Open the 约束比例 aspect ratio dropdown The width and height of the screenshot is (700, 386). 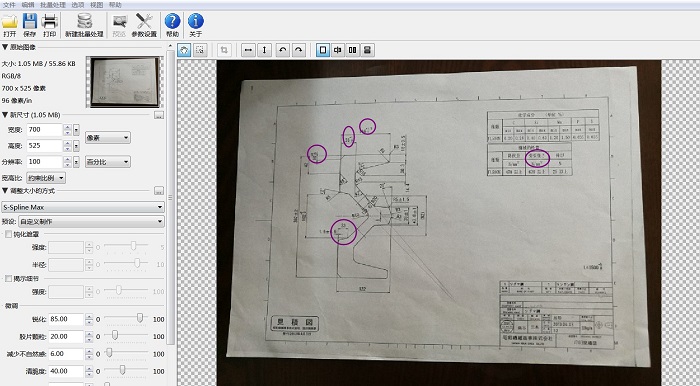click(46, 178)
